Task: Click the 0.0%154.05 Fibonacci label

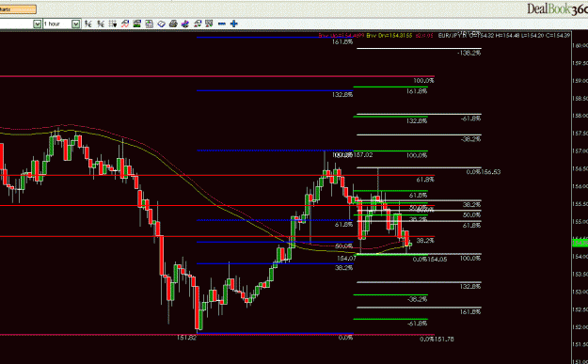Action: point(430,260)
